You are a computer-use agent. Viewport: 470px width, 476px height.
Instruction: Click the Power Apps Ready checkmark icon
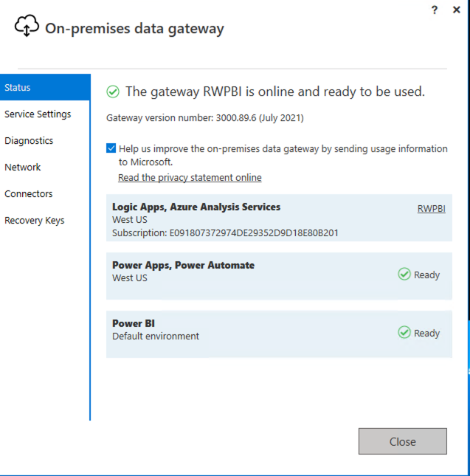click(404, 274)
